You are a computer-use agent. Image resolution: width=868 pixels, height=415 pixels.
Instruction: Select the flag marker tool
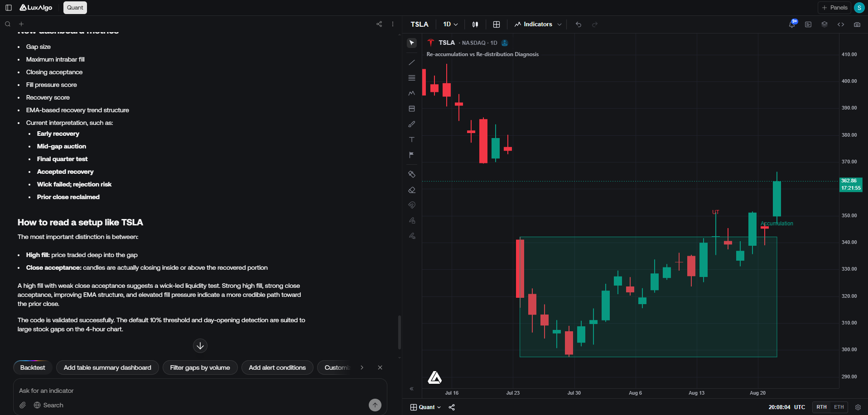pyautogui.click(x=412, y=155)
